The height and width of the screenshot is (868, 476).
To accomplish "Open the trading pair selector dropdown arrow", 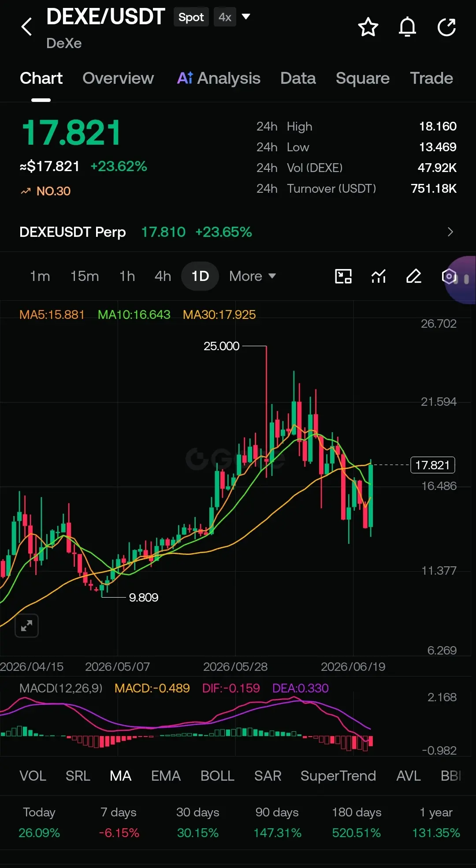I will click(x=246, y=17).
